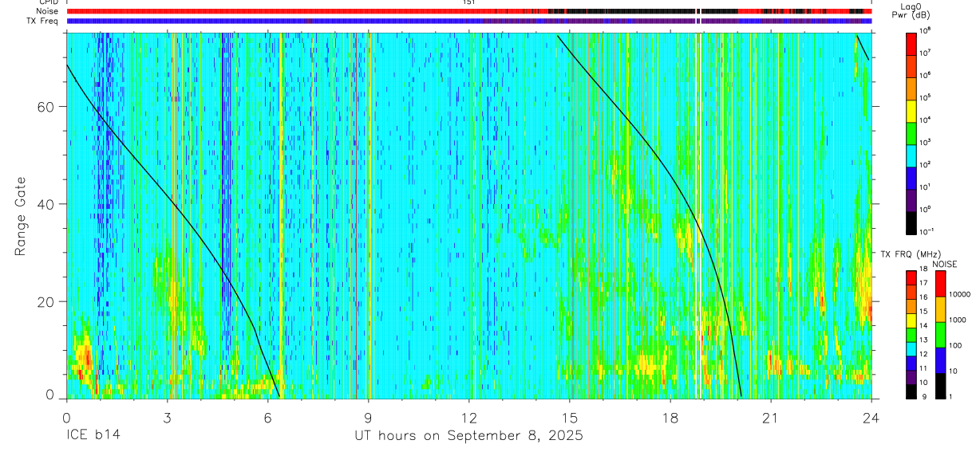Click the red top segment of TX FRQ colorbar
Image resolution: width=980 pixels, height=452 pixels.
tap(911, 278)
